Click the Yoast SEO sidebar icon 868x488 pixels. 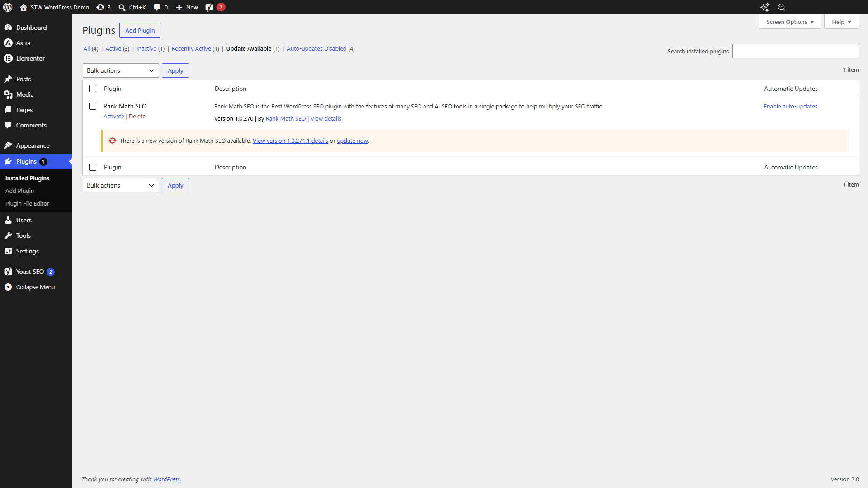click(x=8, y=272)
